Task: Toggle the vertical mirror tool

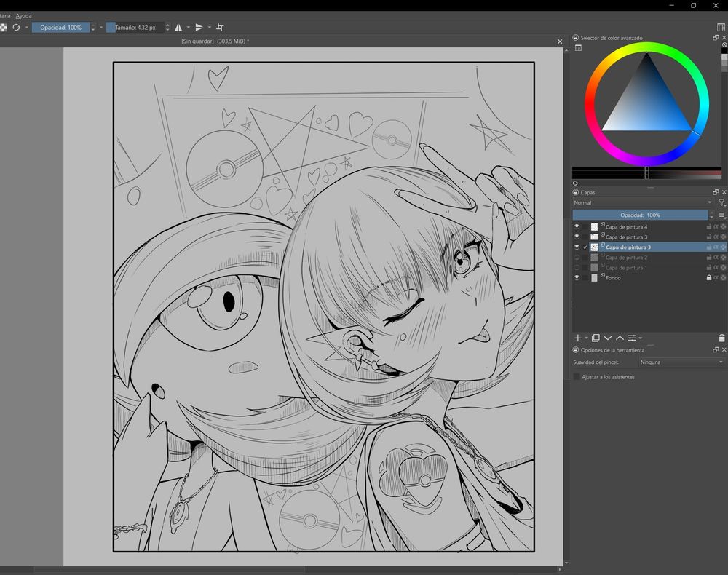Action: click(199, 28)
